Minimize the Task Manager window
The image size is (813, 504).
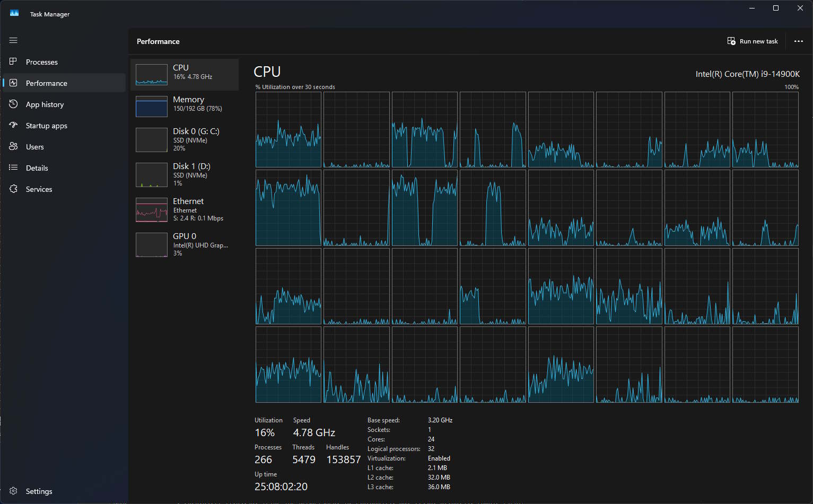click(752, 8)
